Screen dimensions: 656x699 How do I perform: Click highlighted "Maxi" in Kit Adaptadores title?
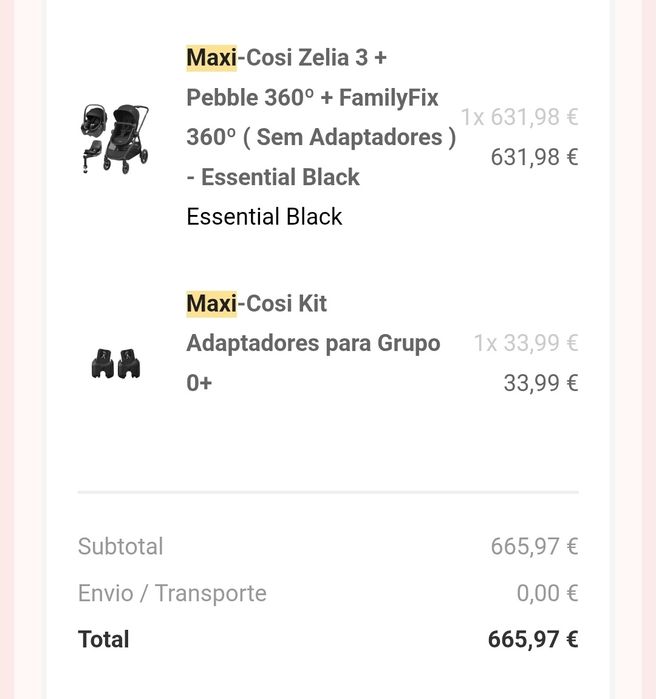click(211, 304)
